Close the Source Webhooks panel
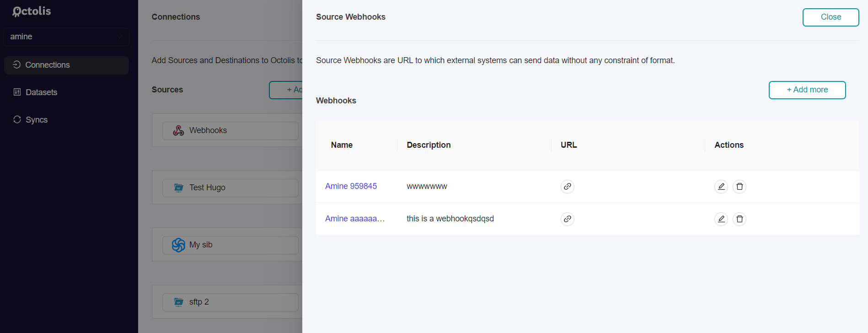The image size is (868, 333). tap(830, 17)
